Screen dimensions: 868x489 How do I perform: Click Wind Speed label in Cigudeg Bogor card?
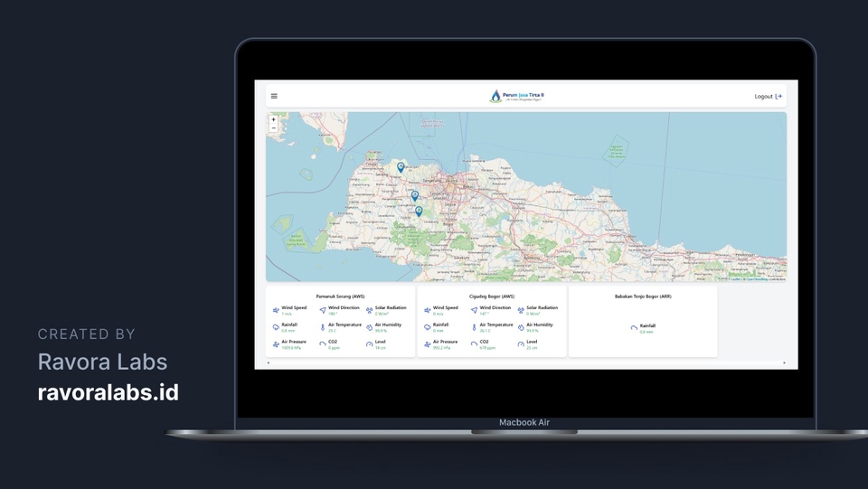click(x=446, y=307)
